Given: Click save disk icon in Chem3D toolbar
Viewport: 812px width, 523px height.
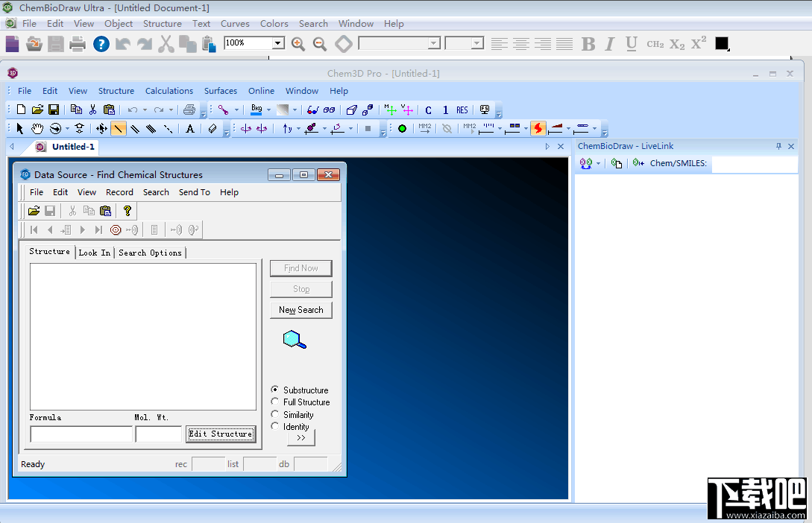Looking at the screenshot, I should 54,110.
